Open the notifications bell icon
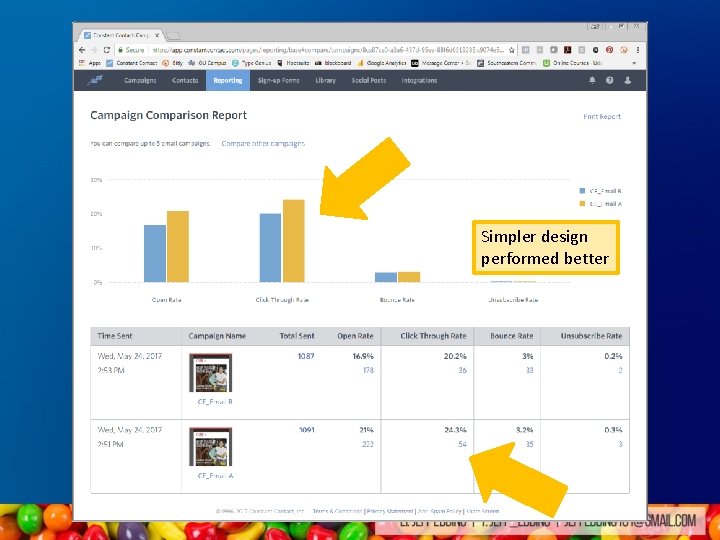Screen dimensions: 720x540 pos(592,80)
